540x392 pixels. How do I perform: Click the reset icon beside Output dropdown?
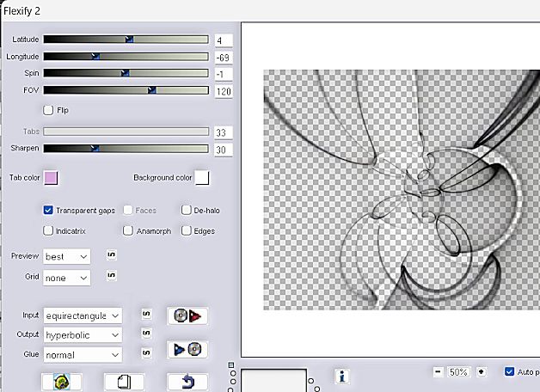click(x=145, y=334)
